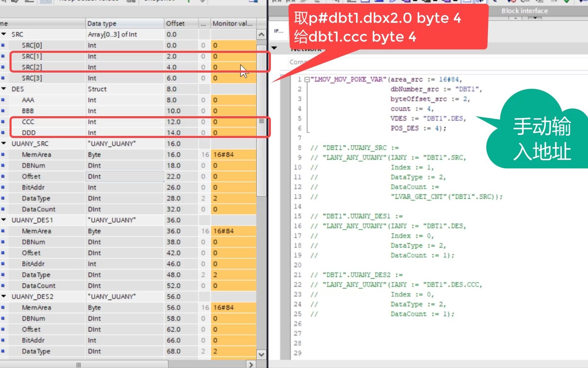This screenshot has height=368, width=588.
Task: Click the table scrollbar down arrow
Action: (x=261, y=354)
